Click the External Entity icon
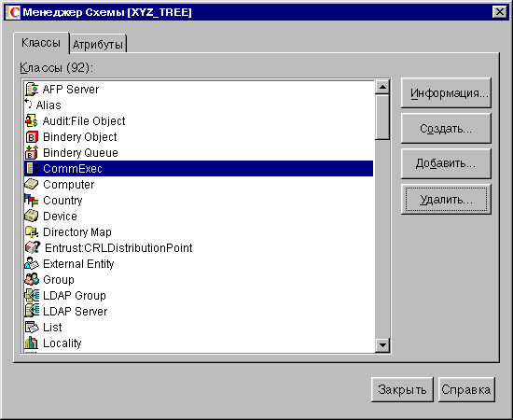Viewport: 513px width, 420px height. pyautogui.click(x=32, y=263)
